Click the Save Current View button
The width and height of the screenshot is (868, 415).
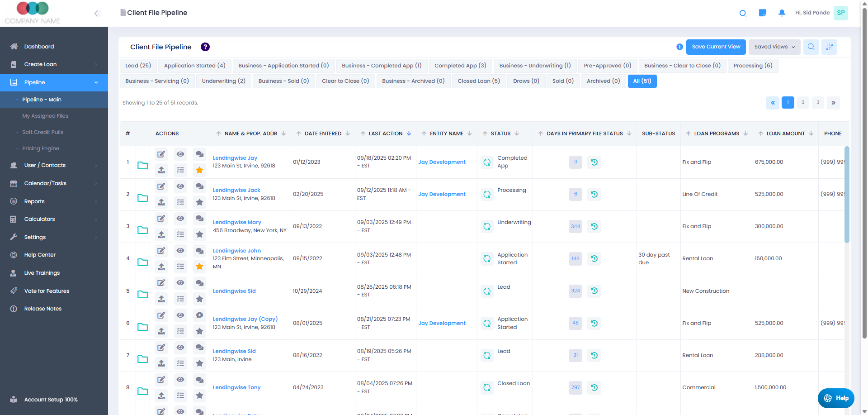coord(716,47)
